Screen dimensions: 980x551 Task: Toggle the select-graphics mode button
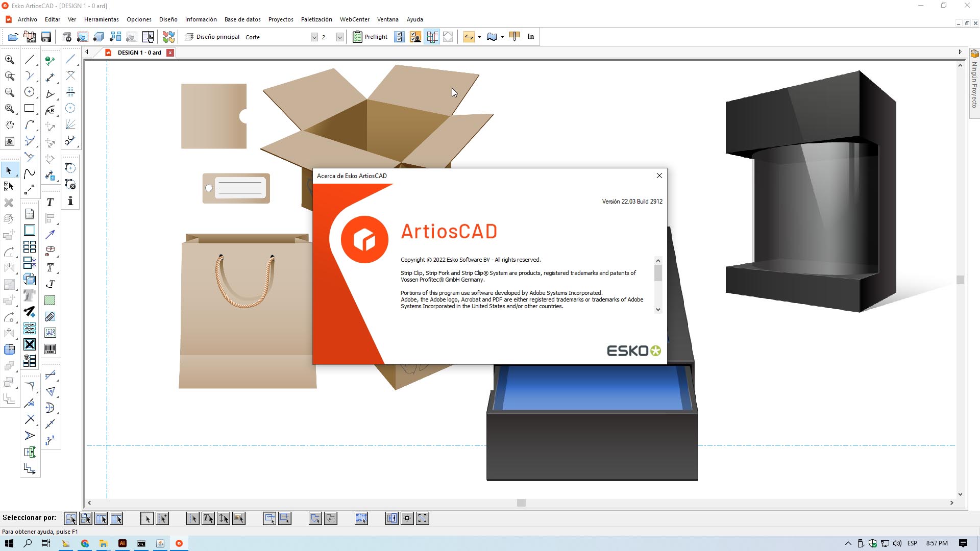tap(238, 519)
